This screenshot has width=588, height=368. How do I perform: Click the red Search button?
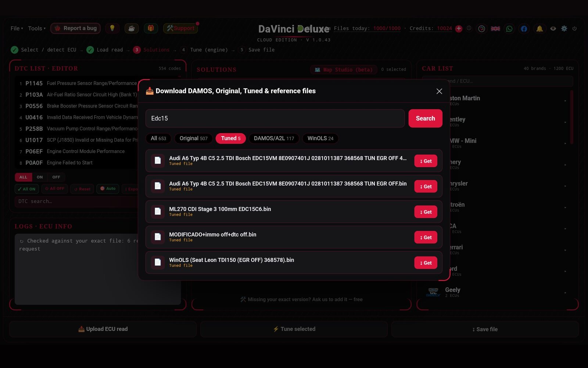(425, 118)
